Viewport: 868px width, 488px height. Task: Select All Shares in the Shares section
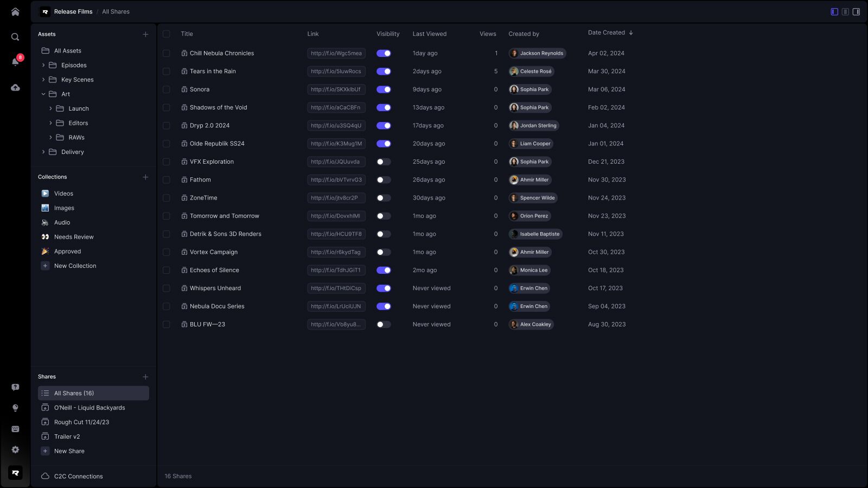coord(73,393)
